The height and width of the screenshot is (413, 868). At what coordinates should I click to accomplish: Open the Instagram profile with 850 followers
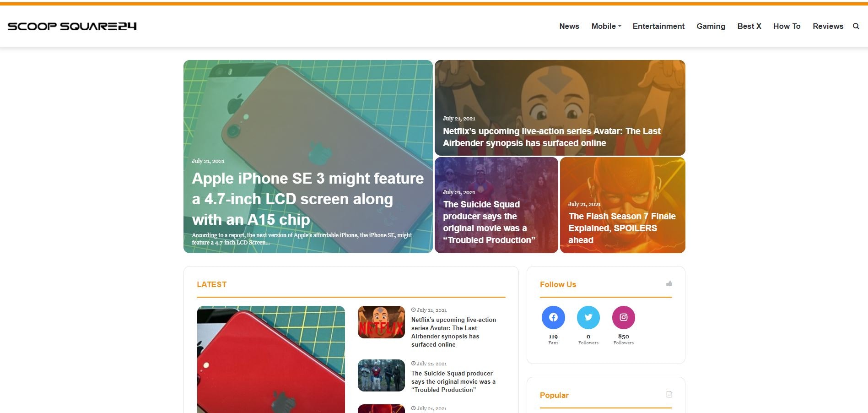[624, 317]
